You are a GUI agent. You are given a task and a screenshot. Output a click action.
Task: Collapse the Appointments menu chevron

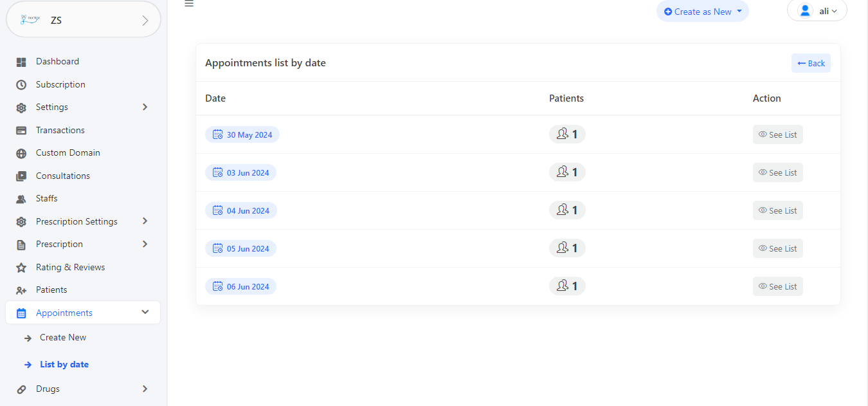tap(145, 312)
